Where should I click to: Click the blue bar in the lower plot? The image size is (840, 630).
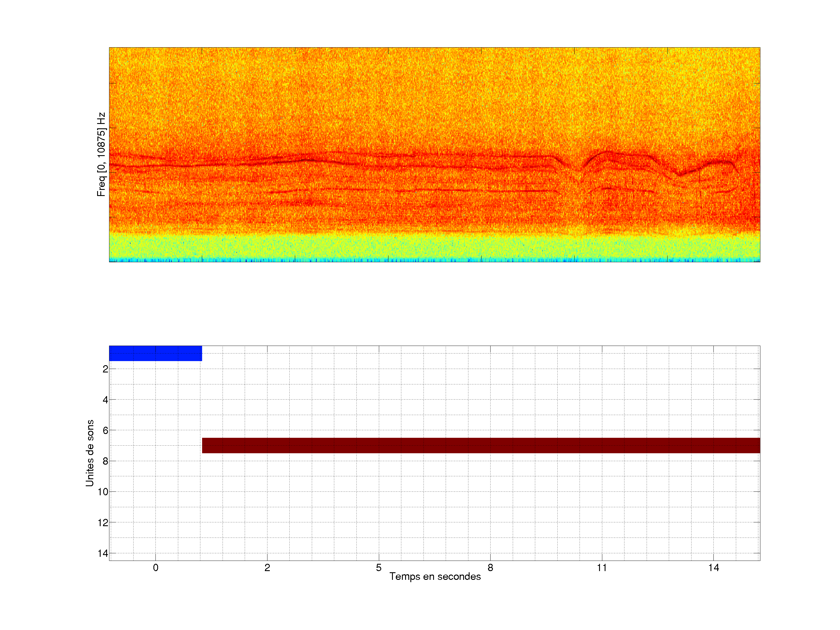[155, 353]
